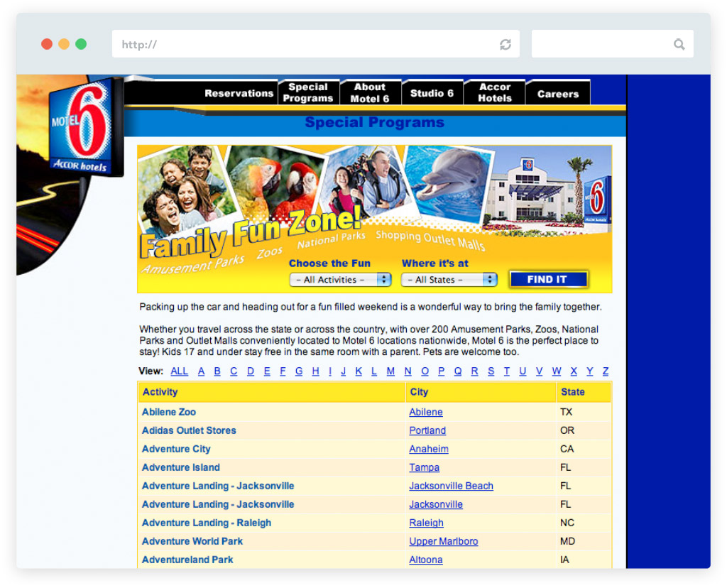
Task: View ALL activities link
Action: 179,371
